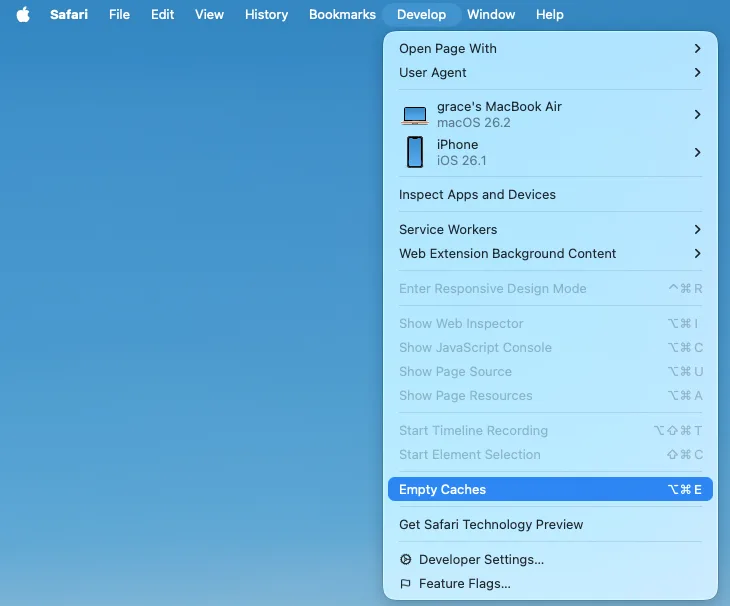The image size is (730, 606).
Task: Open the View menu
Action: [210, 14]
